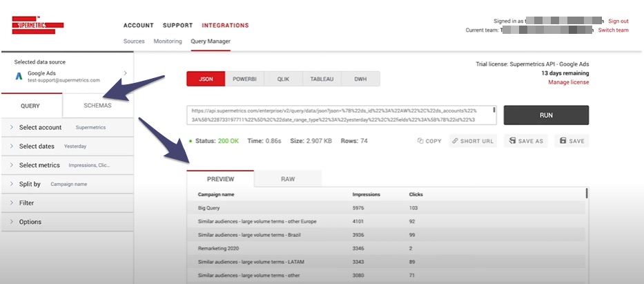Switch to the SCHEMAS tab
Viewport: 644px width, 284px height.
[x=98, y=106]
